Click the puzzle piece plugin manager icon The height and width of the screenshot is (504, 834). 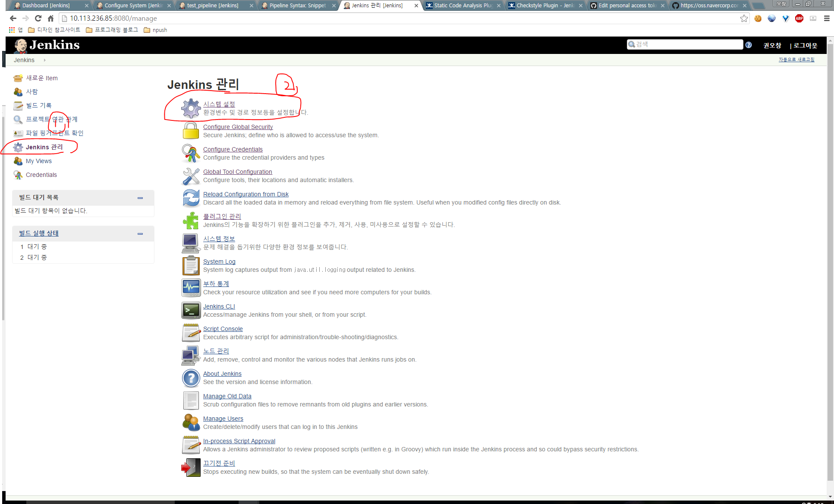191,220
